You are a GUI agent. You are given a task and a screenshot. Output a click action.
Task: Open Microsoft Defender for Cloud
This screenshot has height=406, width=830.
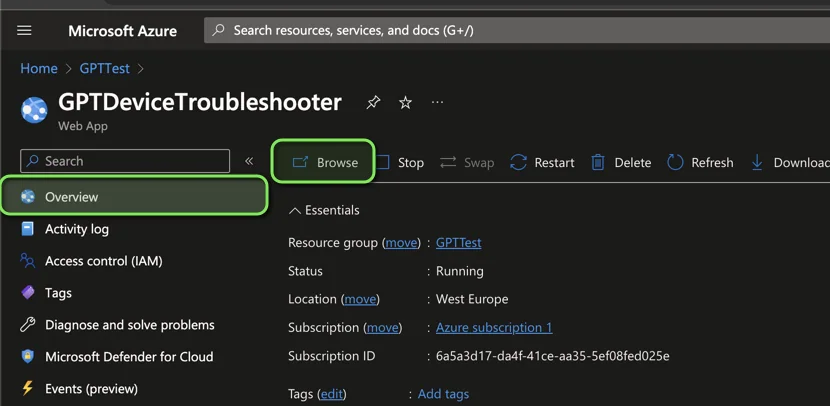pyautogui.click(x=129, y=357)
